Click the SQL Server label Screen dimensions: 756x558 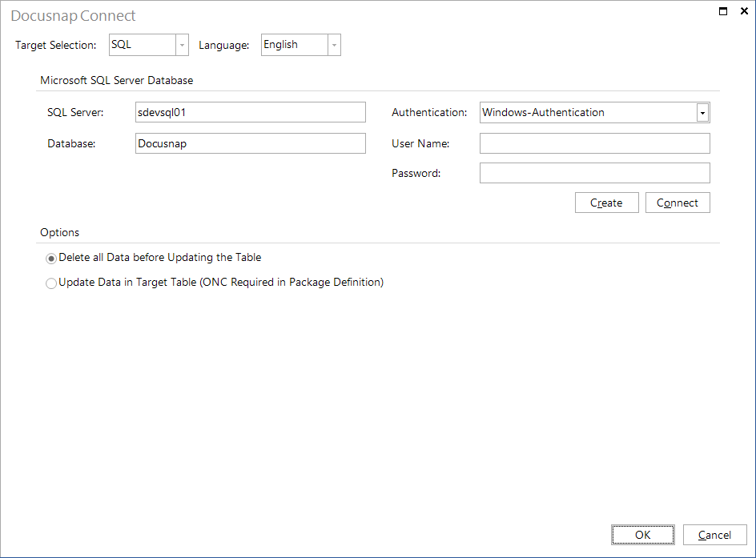click(75, 112)
